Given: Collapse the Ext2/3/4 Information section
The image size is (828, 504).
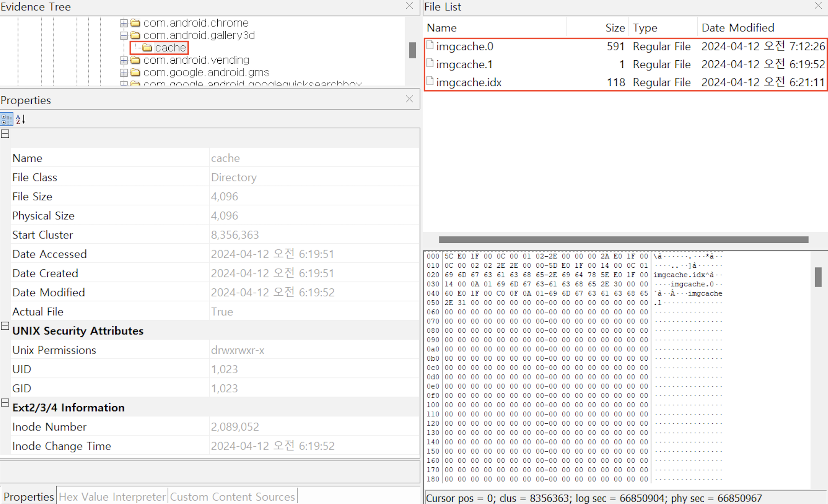Looking at the screenshot, I should (x=5, y=403).
